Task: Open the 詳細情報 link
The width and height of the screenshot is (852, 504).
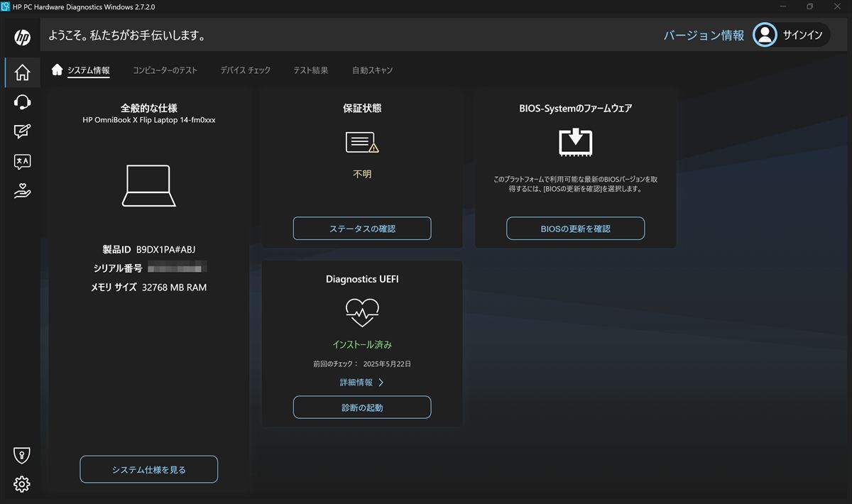Action: point(356,382)
